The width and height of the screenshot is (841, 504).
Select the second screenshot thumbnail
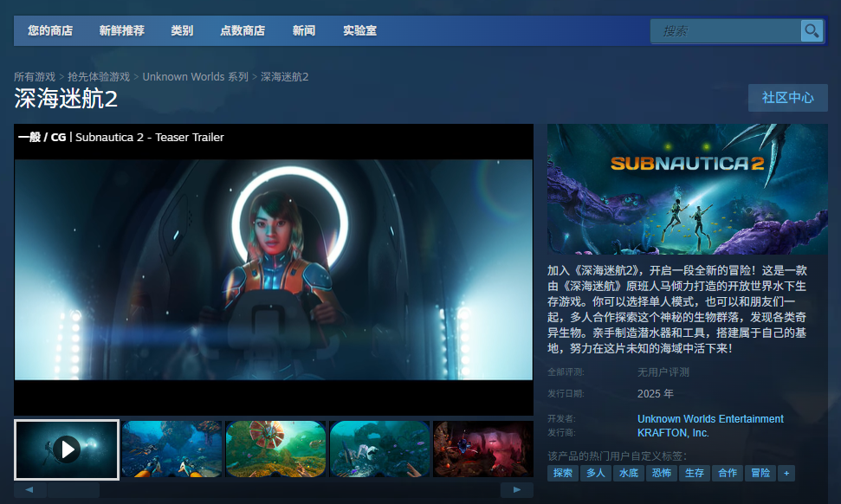pyautogui.click(x=171, y=449)
